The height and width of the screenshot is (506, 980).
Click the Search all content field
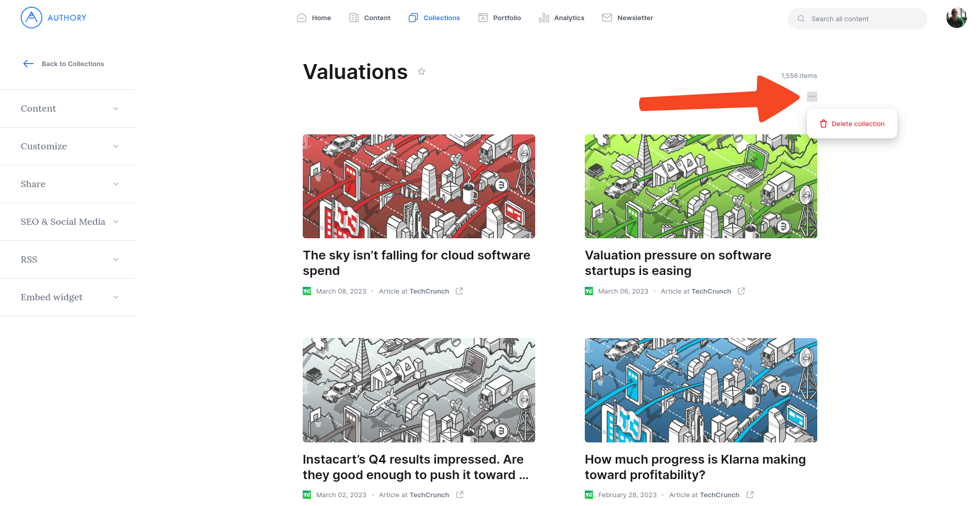tap(858, 19)
